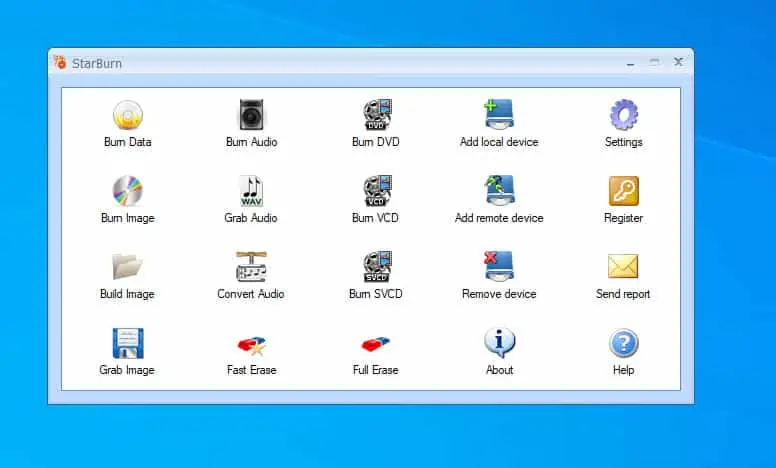Start Grab Image floppy disk icon
The width and height of the screenshot is (776, 468).
pyautogui.click(x=128, y=343)
